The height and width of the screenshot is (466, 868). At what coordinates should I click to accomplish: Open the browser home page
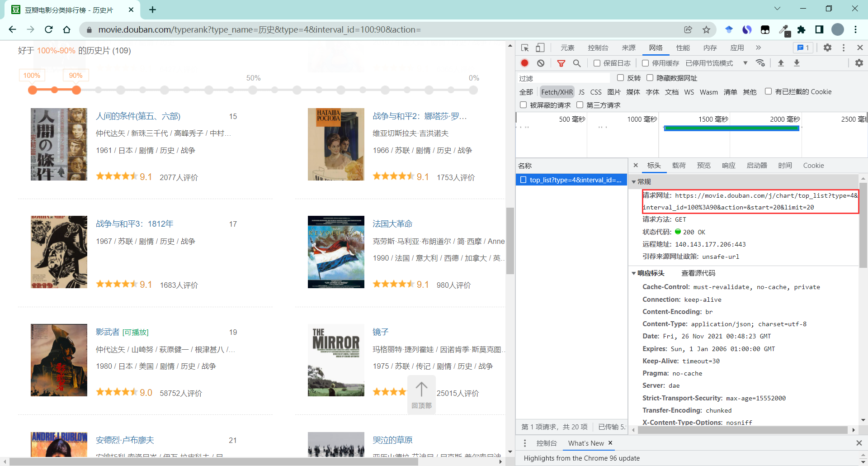(x=67, y=29)
